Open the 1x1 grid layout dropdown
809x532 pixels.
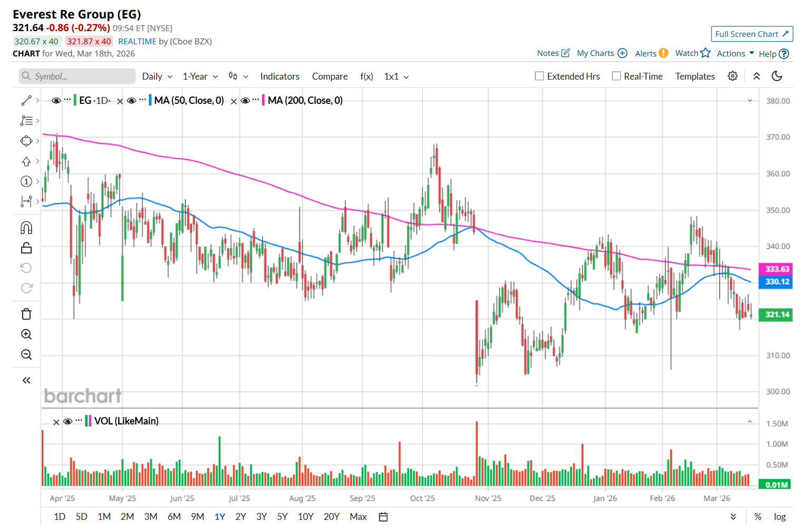[397, 76]
